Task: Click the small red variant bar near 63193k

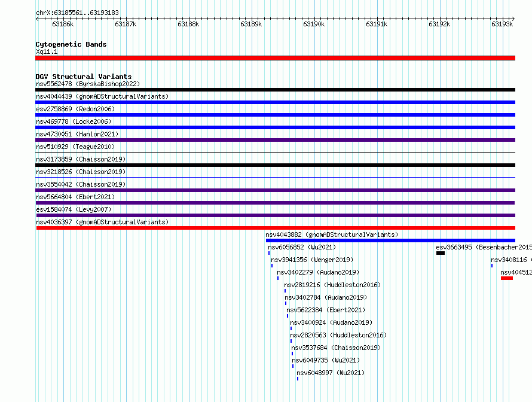Action: [x=507, y=278]
